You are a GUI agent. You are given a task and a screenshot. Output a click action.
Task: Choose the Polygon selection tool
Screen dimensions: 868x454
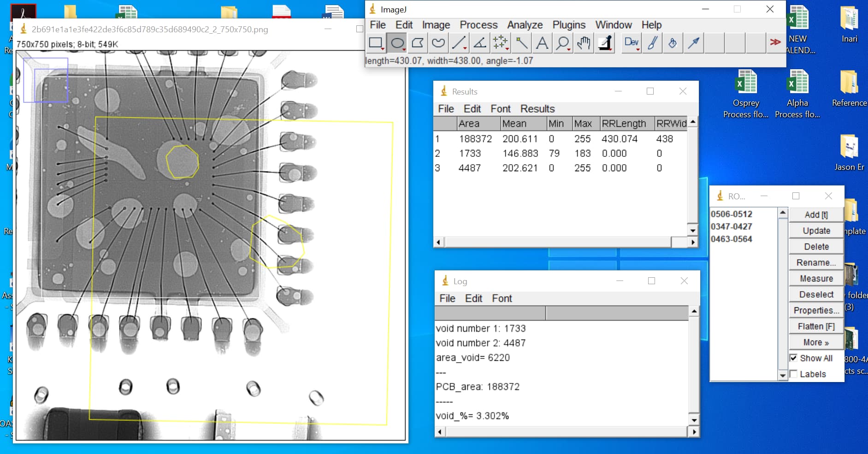click(x=417, y=43)
